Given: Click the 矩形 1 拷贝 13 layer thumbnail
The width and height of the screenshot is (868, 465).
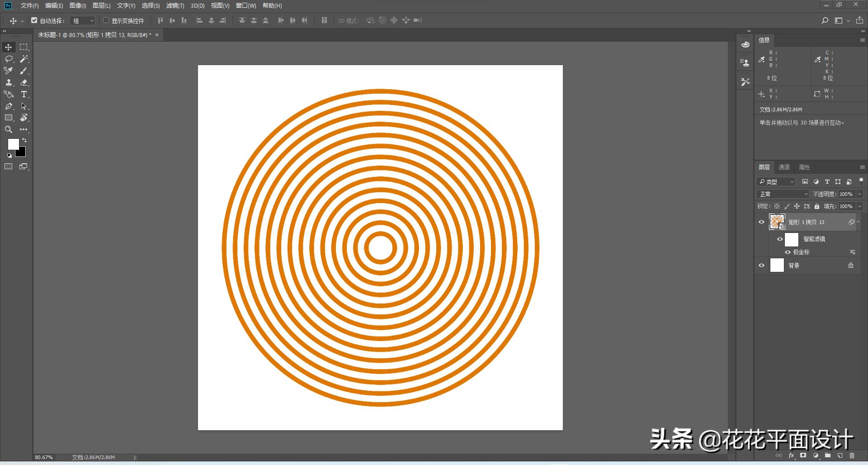Looking at the screenshot, I should point(777,222).
